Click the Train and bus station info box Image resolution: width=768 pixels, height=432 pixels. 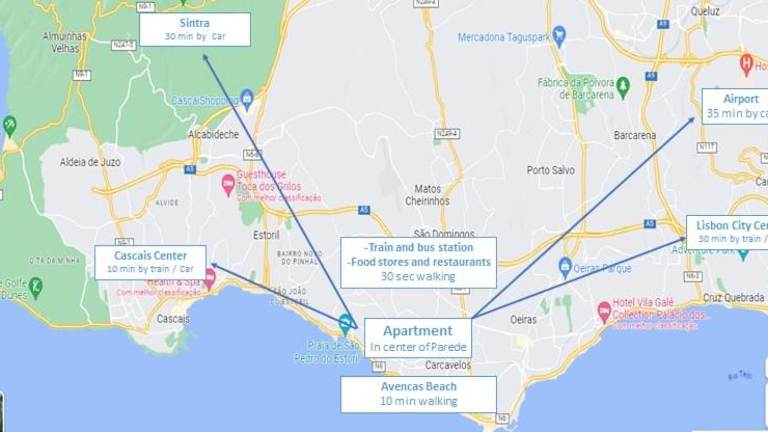pos(418,263)
